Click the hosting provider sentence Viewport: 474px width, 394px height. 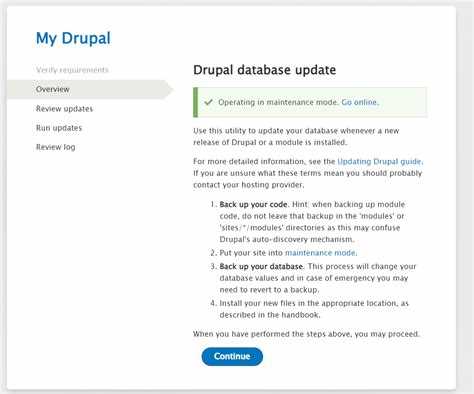[308, 179]
